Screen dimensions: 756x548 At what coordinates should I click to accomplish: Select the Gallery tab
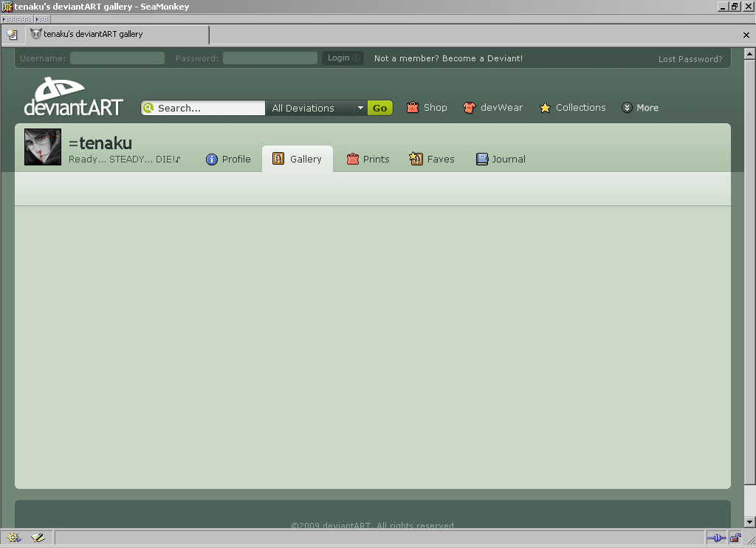pos(298,159)
